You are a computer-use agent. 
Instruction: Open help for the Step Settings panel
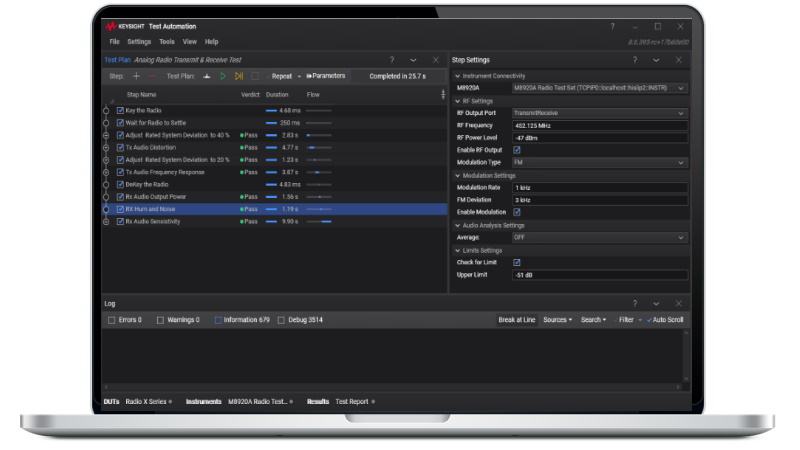pos(634,60)
